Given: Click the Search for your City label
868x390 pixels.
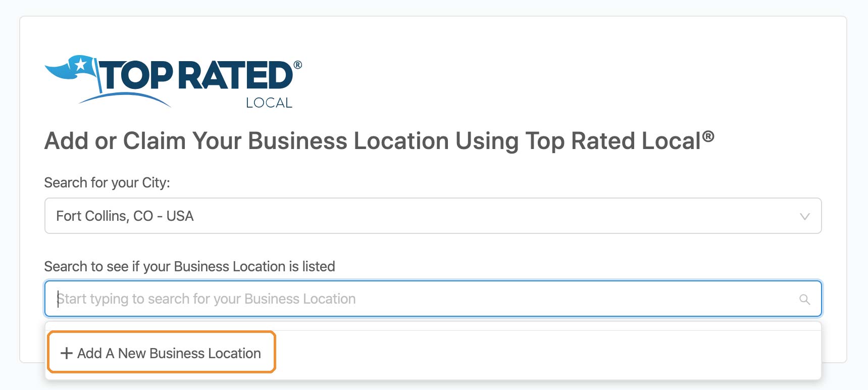Looking at the screenshot, I should click(107, 182).
